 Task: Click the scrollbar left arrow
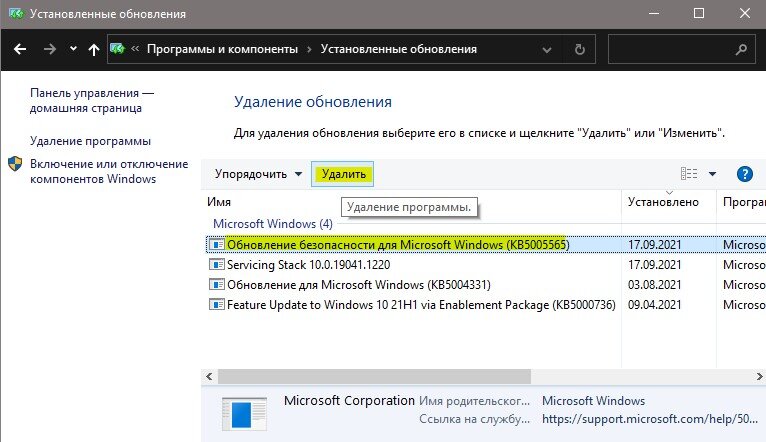tap(209, 377)
